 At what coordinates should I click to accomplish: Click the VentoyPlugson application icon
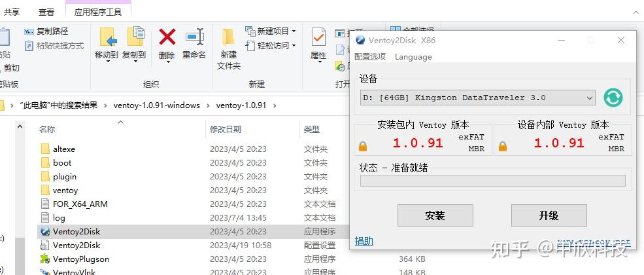click(45, 259)
